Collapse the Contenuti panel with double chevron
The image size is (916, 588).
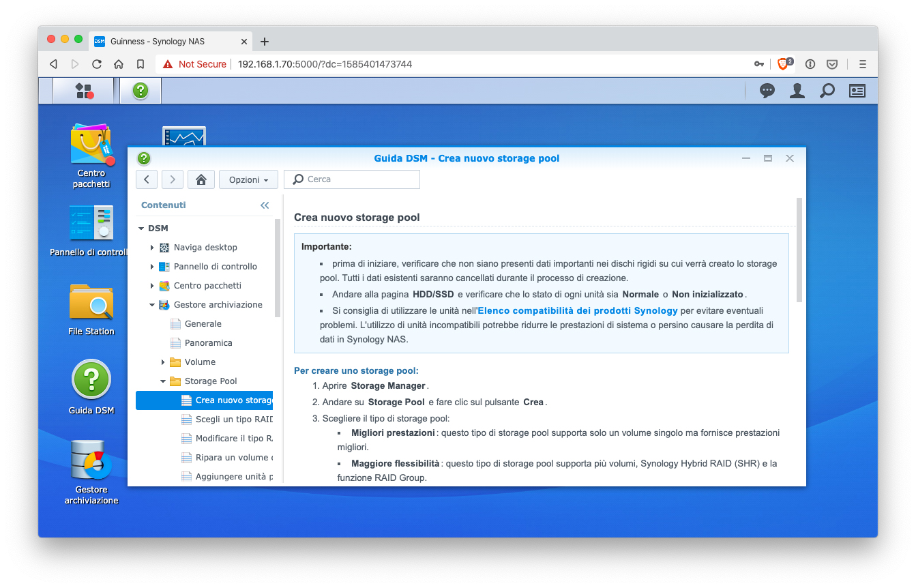(265, 205)
